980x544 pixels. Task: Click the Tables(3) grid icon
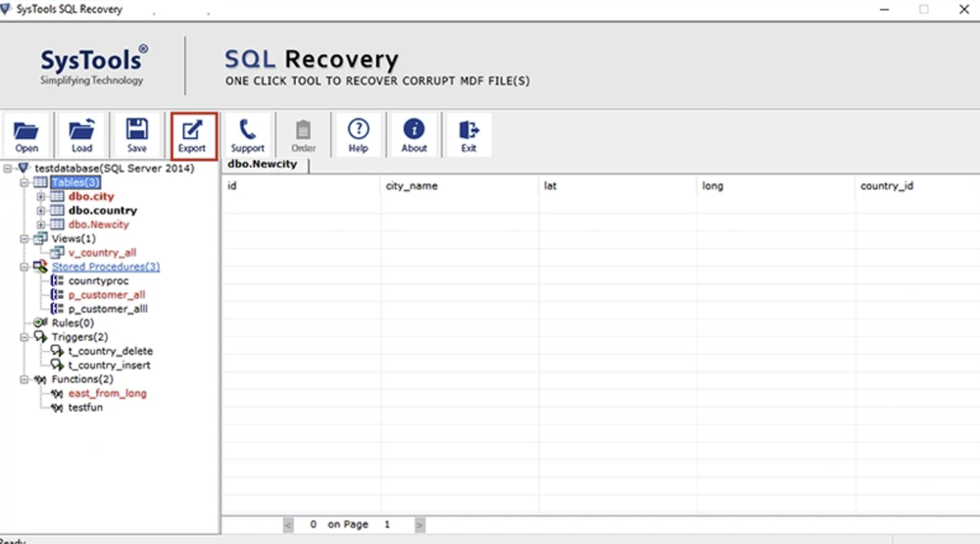(40, 182)
